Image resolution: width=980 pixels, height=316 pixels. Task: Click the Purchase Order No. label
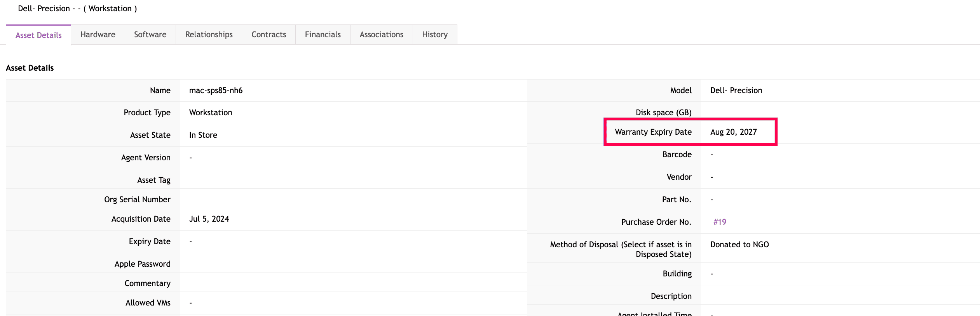tap(656, 222)
